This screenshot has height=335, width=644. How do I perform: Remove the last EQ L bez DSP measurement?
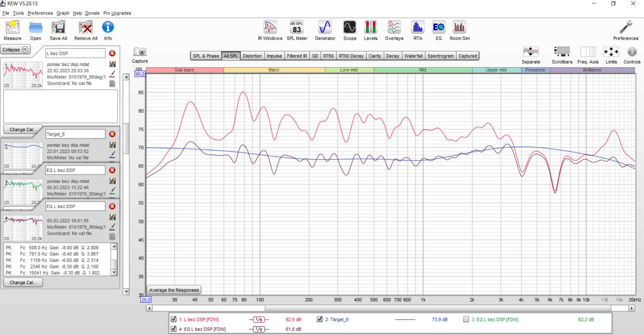point(112,206)
